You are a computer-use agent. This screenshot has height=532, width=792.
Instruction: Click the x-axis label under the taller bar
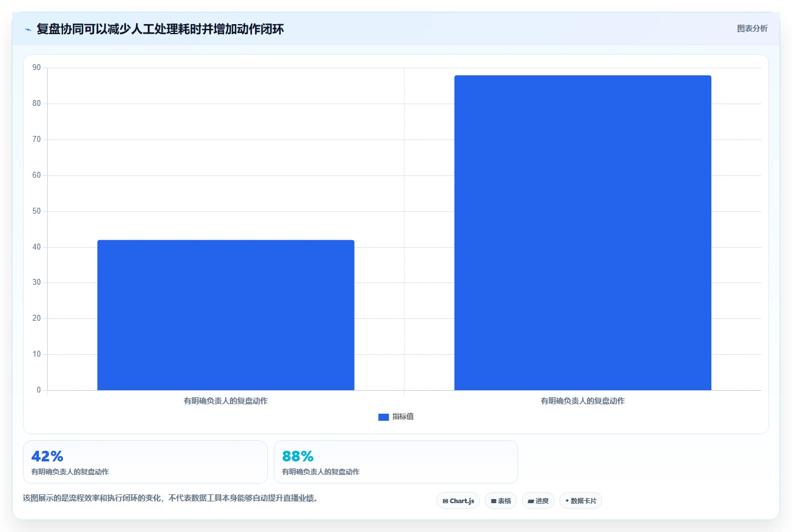pyautogui.click(x=582, y=401)
